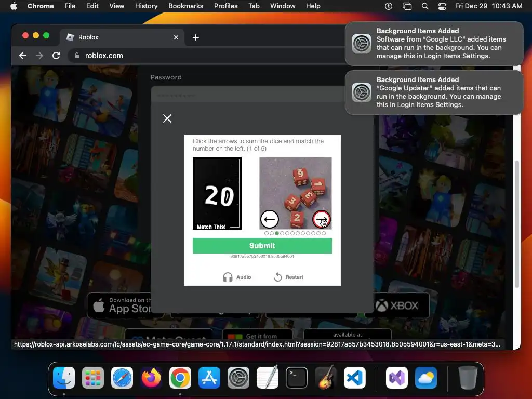The image size is (532, 399).
Task: Click the screen mirroring menu bar icon
Action: (407, 6)
